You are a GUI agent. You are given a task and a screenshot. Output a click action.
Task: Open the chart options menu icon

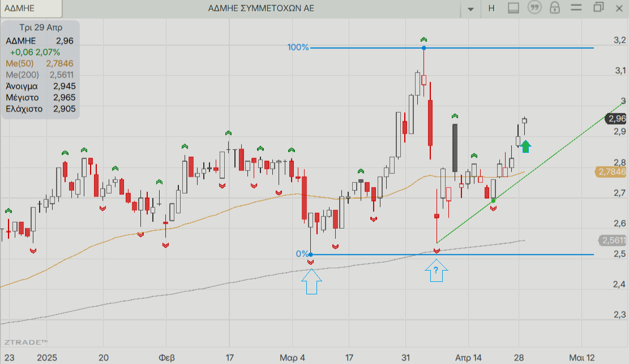[576, 7]
